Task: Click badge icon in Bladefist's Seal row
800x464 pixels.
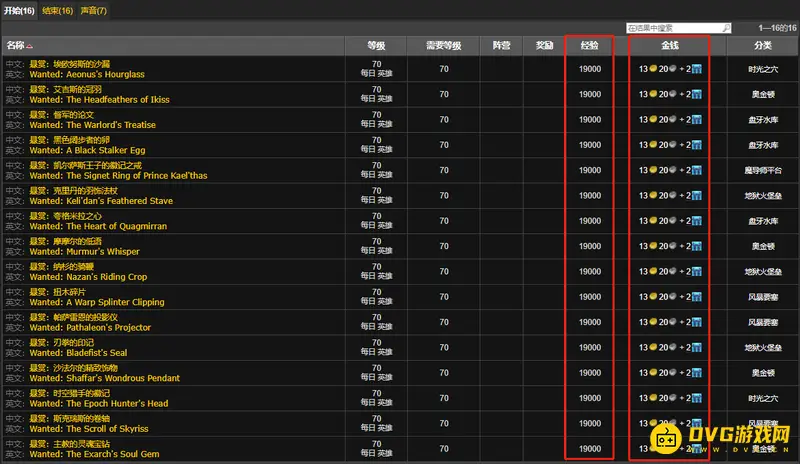Action: [x=696, y=348]
